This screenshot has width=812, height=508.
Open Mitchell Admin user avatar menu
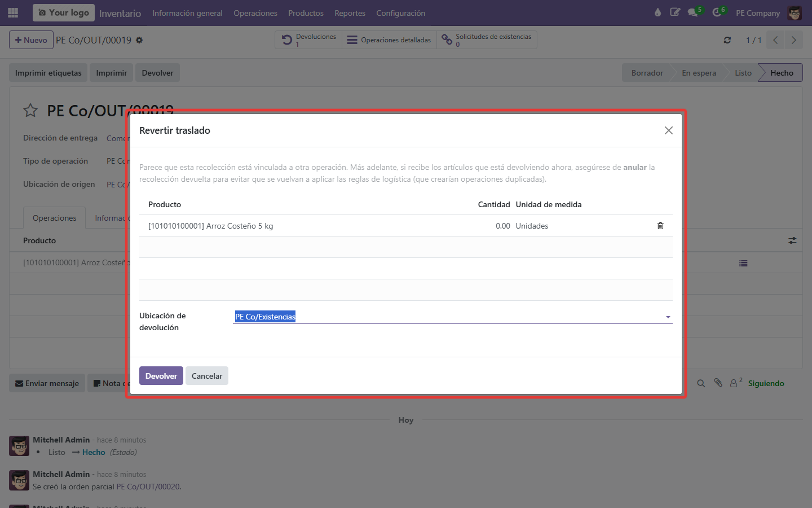[795, 13]
